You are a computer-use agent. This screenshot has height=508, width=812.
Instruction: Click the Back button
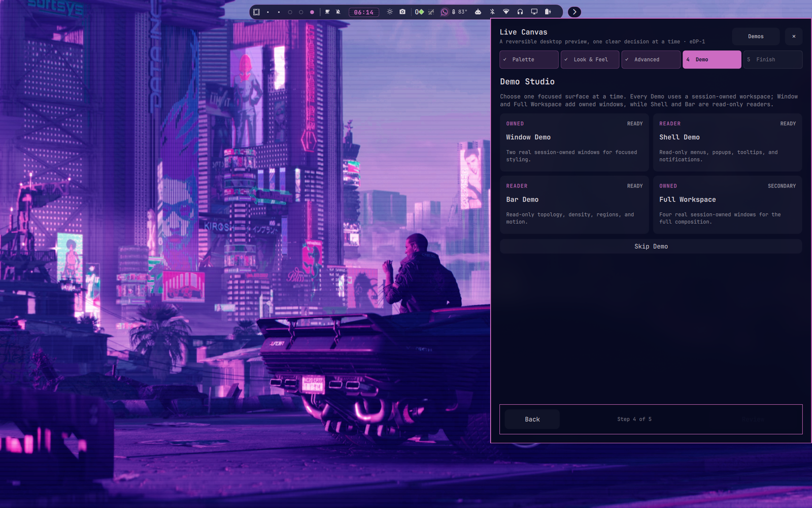532,419
